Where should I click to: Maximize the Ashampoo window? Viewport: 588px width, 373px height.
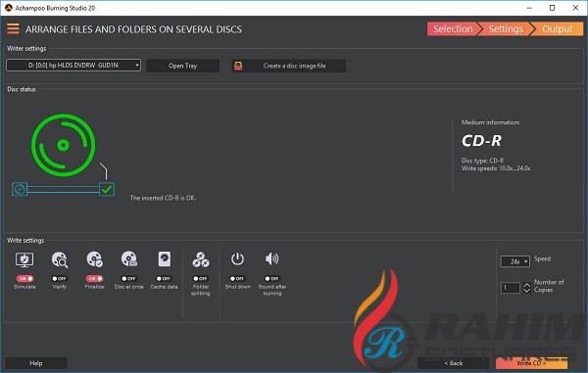552,8
